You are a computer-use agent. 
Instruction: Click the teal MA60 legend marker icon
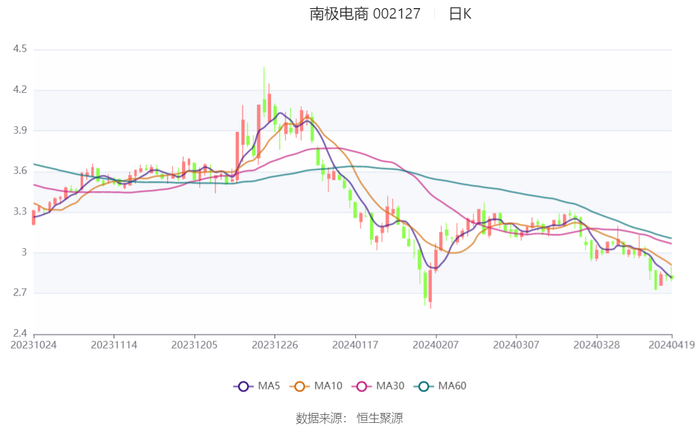point(423,386)
